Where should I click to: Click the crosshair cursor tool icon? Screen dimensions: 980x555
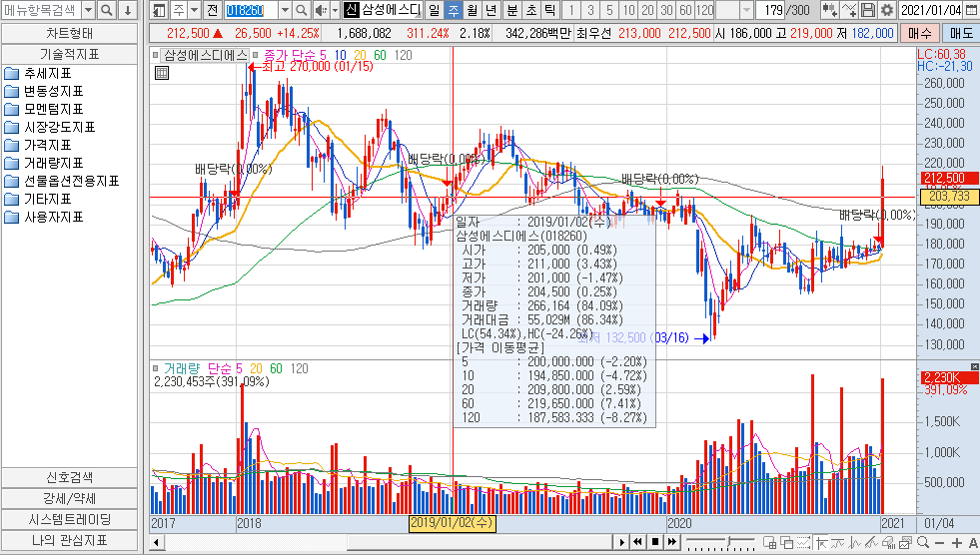coord(820,542)
